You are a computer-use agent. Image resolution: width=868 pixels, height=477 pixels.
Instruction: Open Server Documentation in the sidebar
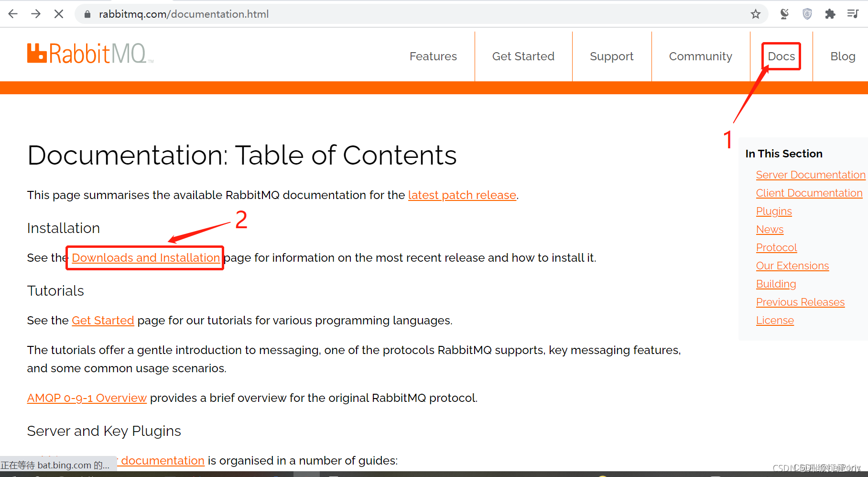click(x=811, y=175)
